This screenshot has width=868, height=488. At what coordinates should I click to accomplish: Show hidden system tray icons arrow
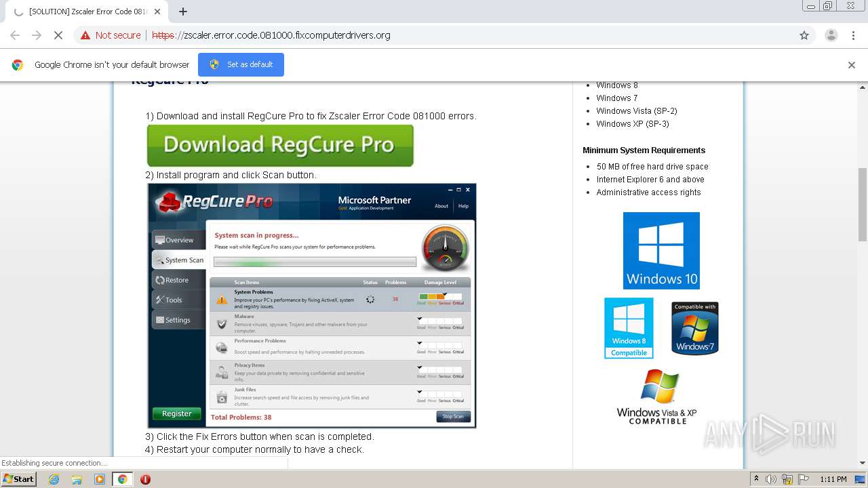[x=756, y=479]
